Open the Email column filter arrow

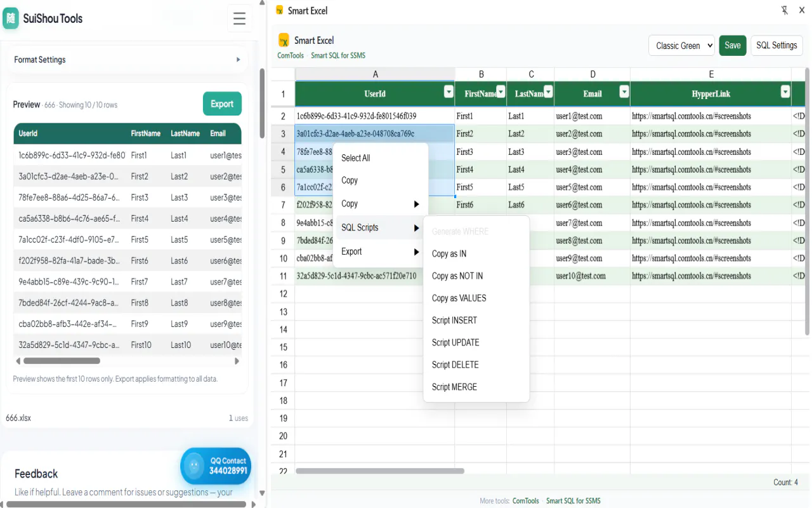624,93
